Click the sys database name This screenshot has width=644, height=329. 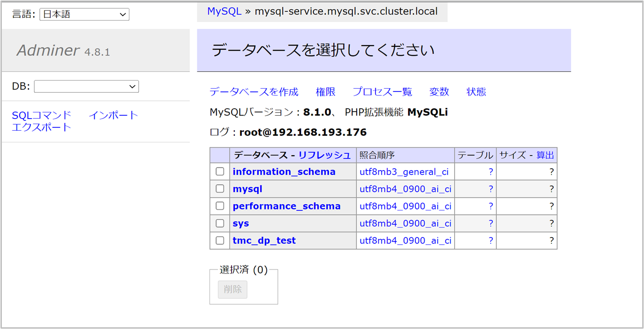pyautogui.click(x=240, y=224)
